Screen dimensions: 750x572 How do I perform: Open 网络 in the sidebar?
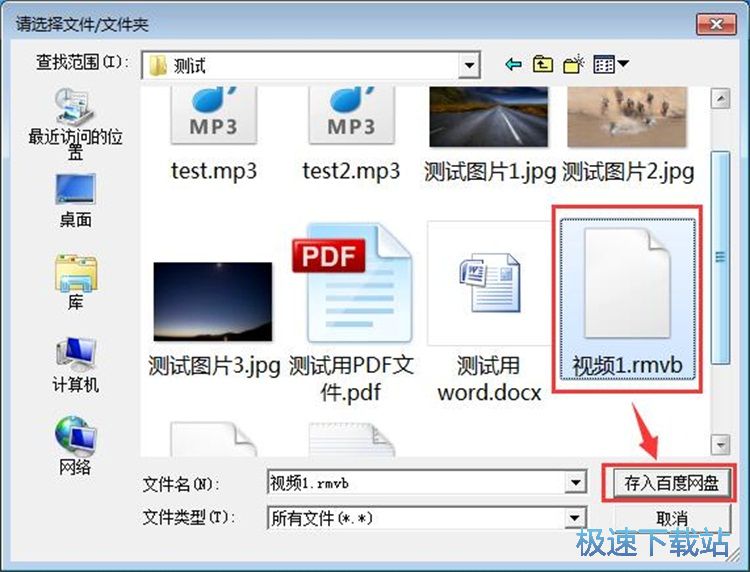pos(75,446)
